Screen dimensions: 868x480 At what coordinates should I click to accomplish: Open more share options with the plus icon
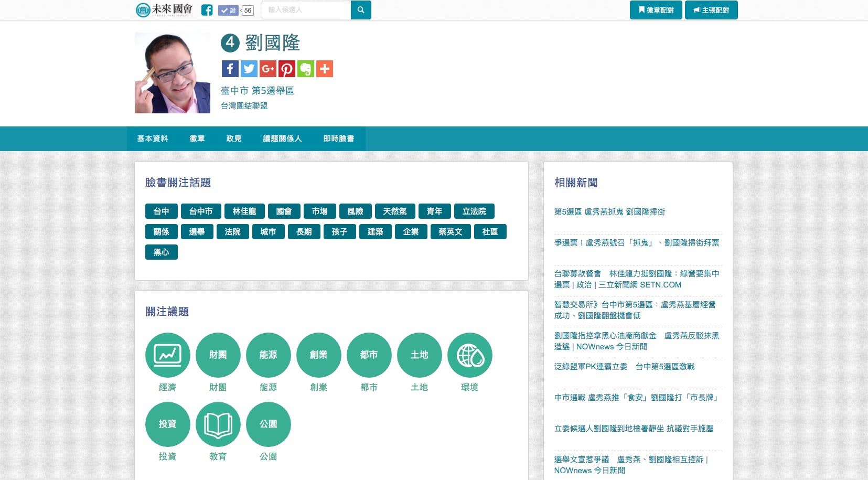325,69
